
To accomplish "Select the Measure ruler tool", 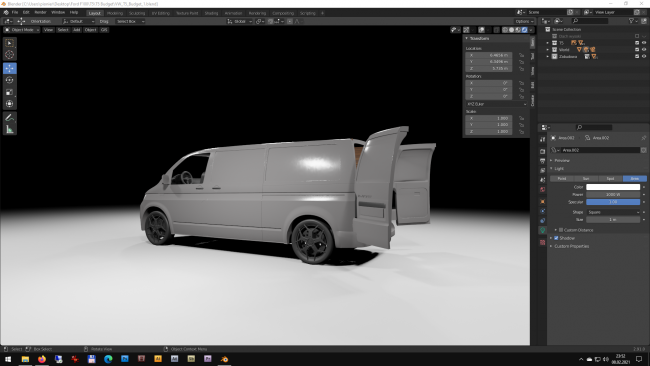I will [10, 130].
